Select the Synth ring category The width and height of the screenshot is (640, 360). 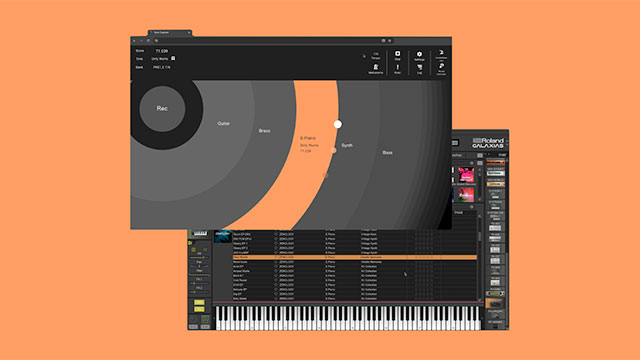(347, 145)
